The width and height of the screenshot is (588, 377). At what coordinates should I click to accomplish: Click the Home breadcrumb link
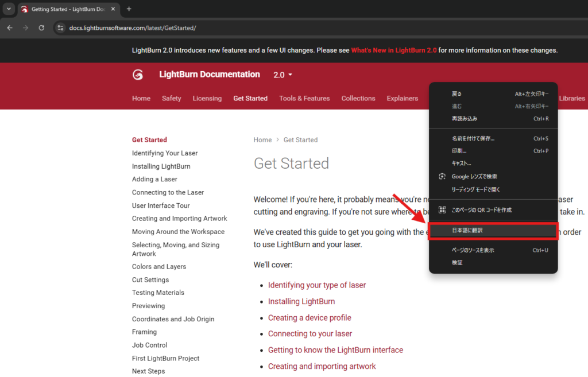click(262, 140)
